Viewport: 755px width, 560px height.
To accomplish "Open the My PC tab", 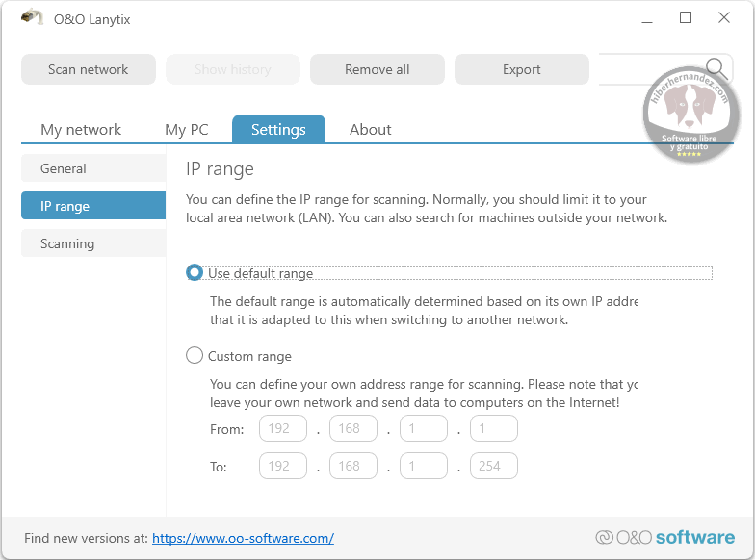I will (x=187, y=129).
